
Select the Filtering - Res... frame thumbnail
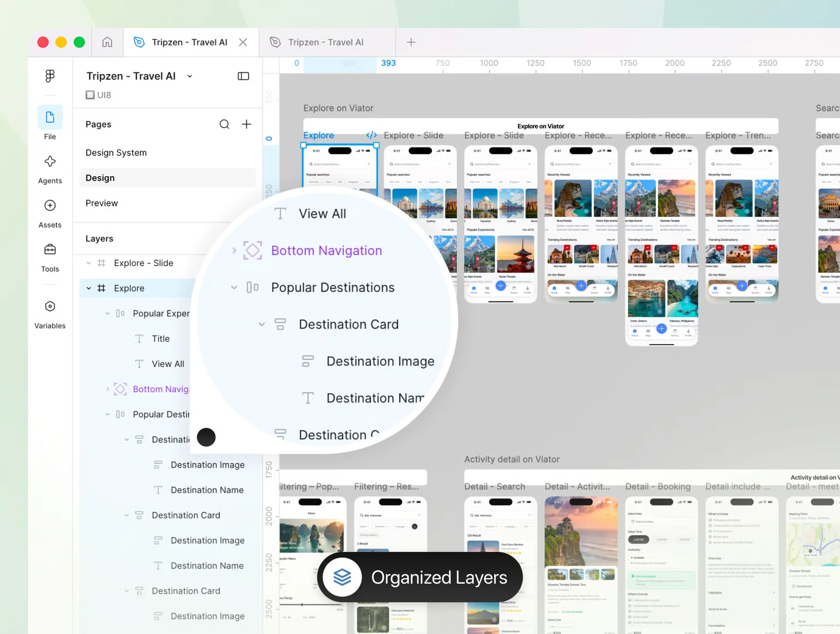(x=390, y=565)
